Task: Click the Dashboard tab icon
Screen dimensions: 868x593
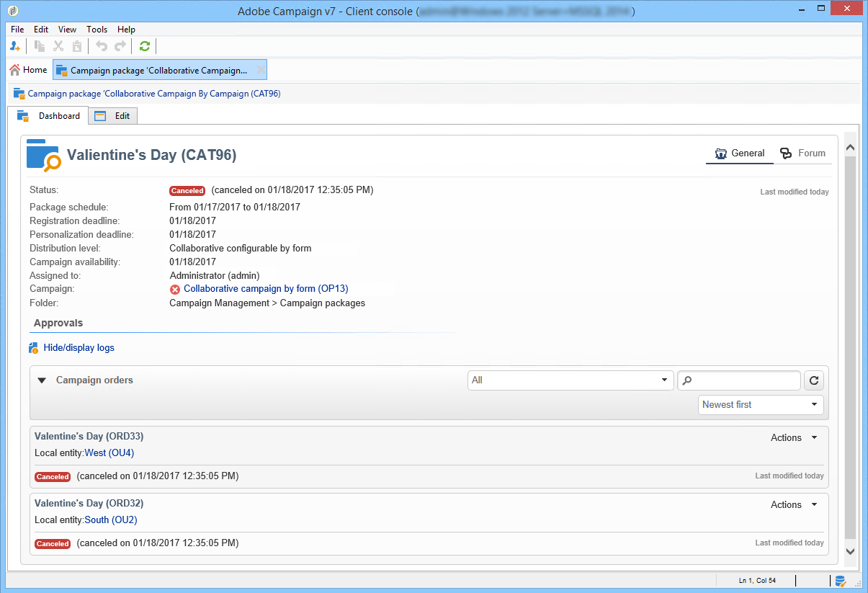Action: tap(22, 116)
